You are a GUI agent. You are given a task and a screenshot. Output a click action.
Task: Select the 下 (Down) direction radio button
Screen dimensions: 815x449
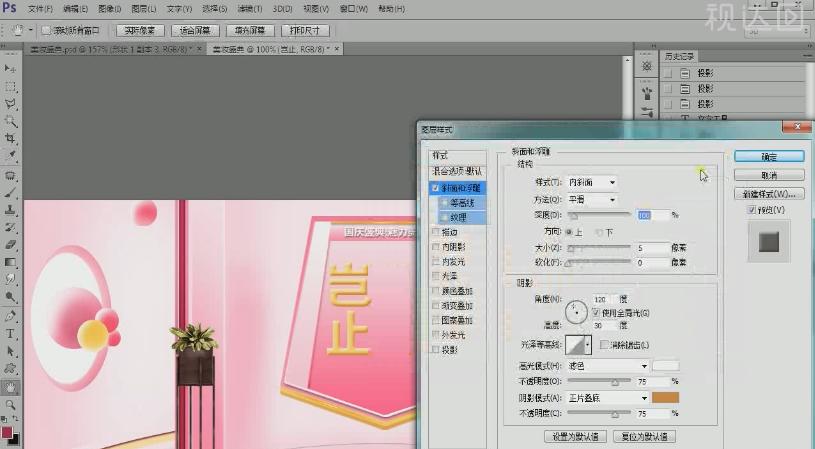[598, 232]
